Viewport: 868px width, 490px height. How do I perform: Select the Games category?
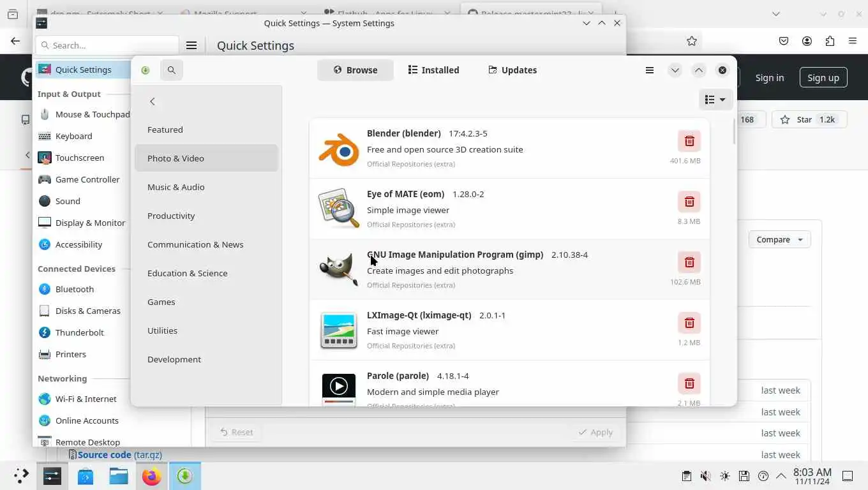pos(206,302)
